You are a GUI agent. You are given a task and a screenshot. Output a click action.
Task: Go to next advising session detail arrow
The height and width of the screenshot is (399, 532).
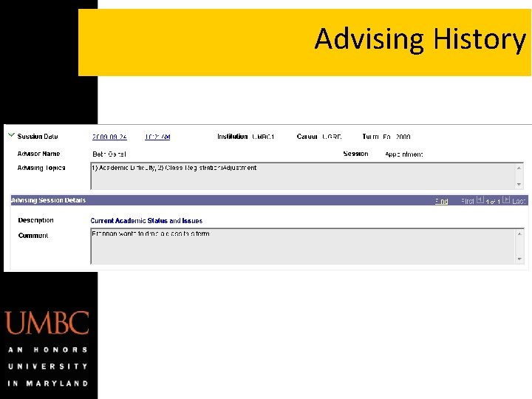coord(506,199)
